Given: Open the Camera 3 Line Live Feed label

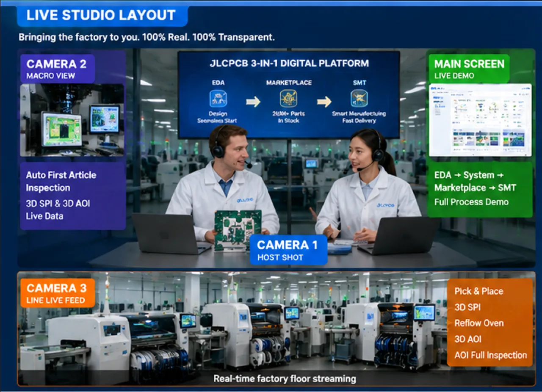Looking at the screenshot, I should point(57,293).
